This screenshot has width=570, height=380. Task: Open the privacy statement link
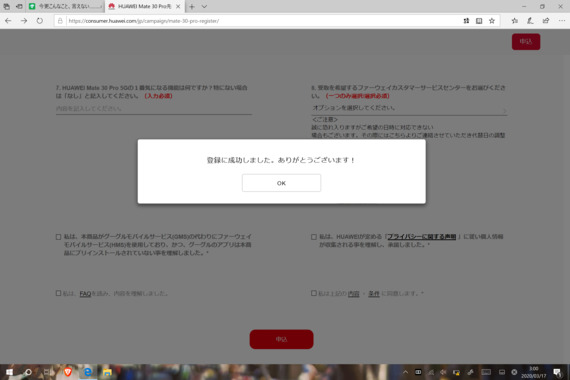pyautogui.click(x=421, y=237)
